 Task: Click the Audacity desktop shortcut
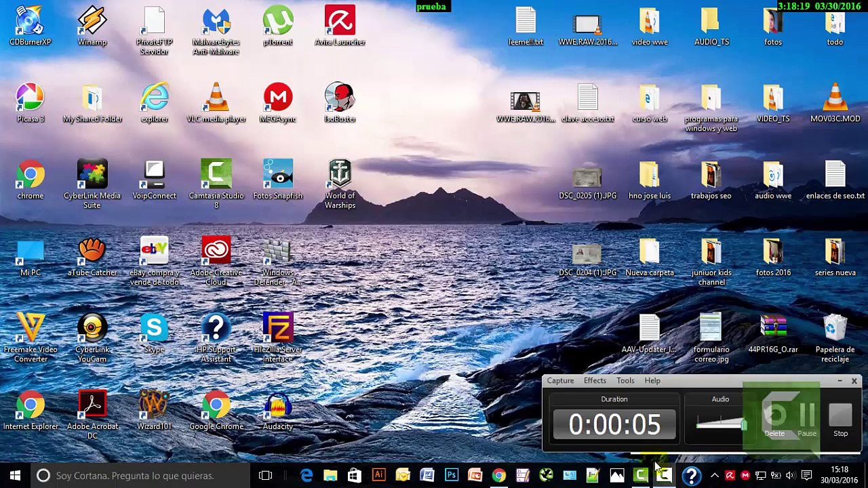(x=278, y=412)
